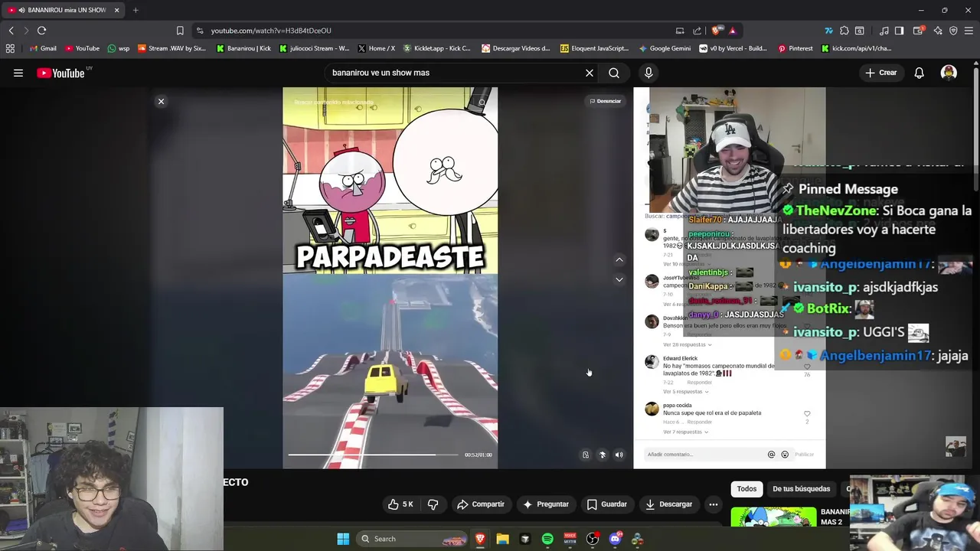Viewport: 980px width, 551px height.
Task: Click the auto-scroll icon in embedded video
Action: point(603,455)
